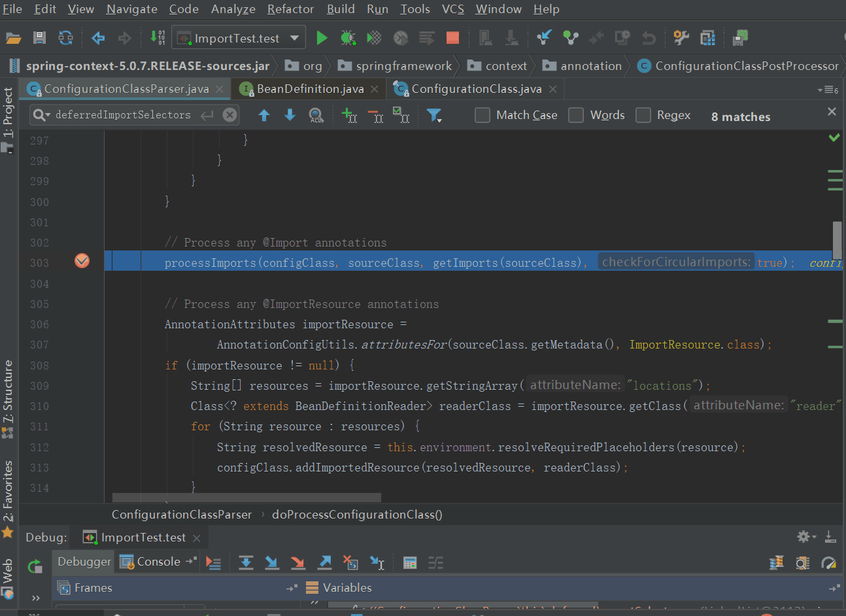Open the Web tool window sidebar button
Viewport: 846px width, 616px height.
tap(8, 578)
